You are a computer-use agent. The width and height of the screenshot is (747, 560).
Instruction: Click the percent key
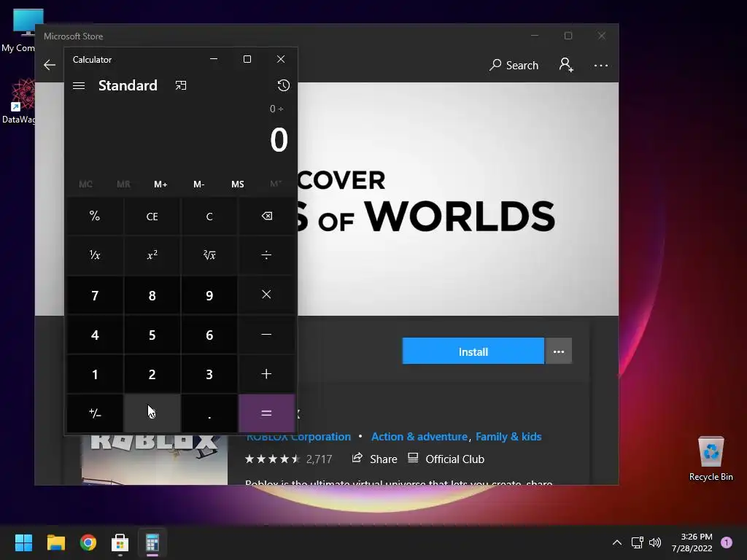tap(95, 216)
